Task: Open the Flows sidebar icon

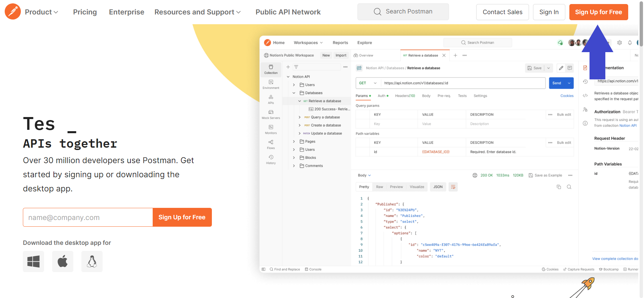Action: (271, 144)
